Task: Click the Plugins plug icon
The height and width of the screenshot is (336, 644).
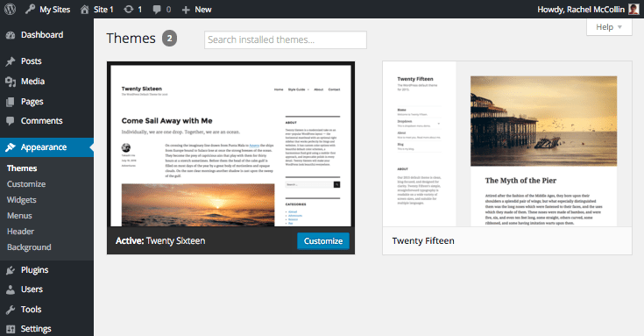Action: tap(11, 270)
